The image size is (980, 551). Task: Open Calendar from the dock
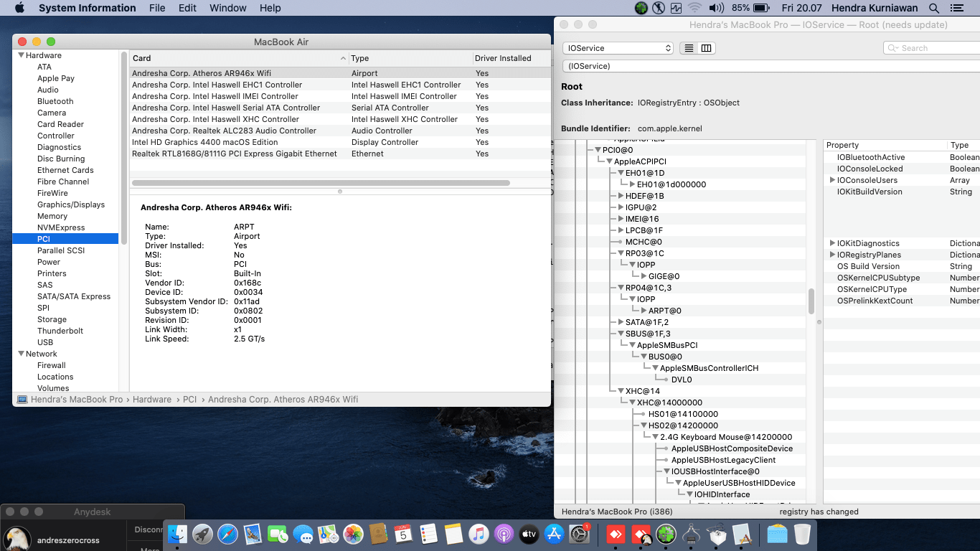click(403, 534)
